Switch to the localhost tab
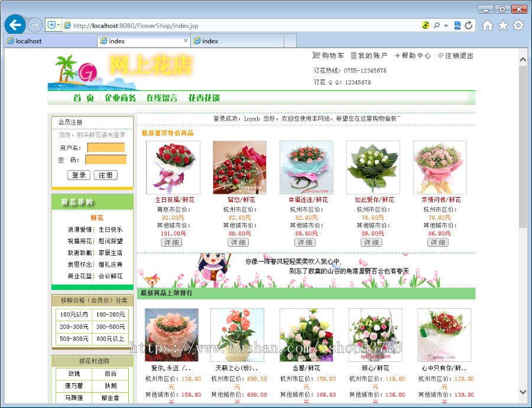 tap(50, 41)
